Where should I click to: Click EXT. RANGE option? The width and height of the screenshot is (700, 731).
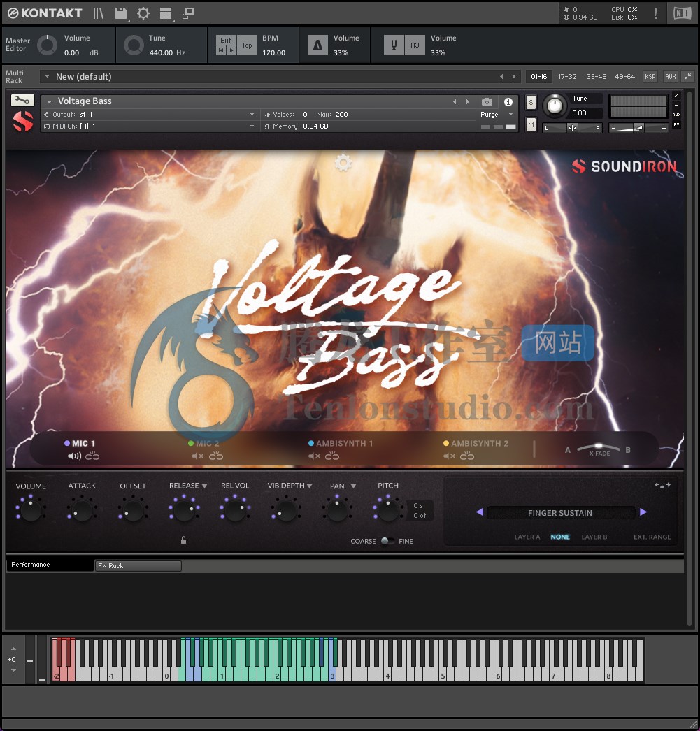click(652, 537)
